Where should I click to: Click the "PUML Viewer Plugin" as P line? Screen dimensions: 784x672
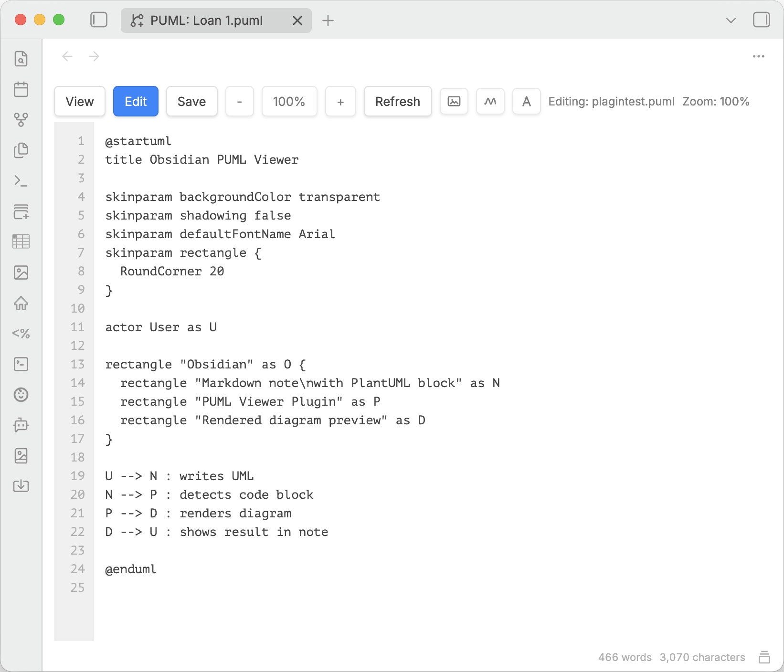pos(250,402)
